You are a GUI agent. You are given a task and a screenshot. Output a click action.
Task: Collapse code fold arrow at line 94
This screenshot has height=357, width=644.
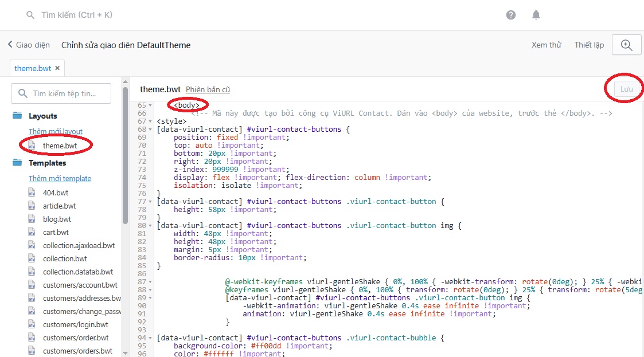pyautogui.click(x=150, y=338)
